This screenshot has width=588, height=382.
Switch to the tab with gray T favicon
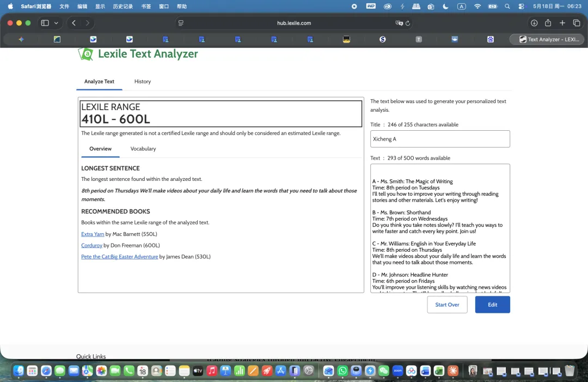tap(419, 39)
